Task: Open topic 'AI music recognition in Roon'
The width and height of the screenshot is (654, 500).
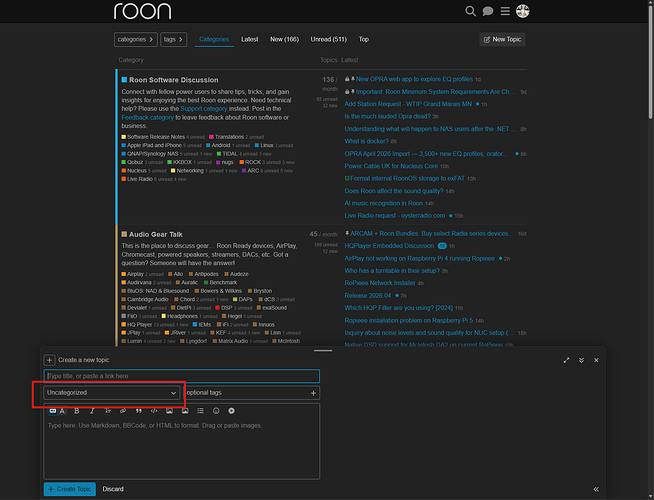Action: tap(383, 204)
